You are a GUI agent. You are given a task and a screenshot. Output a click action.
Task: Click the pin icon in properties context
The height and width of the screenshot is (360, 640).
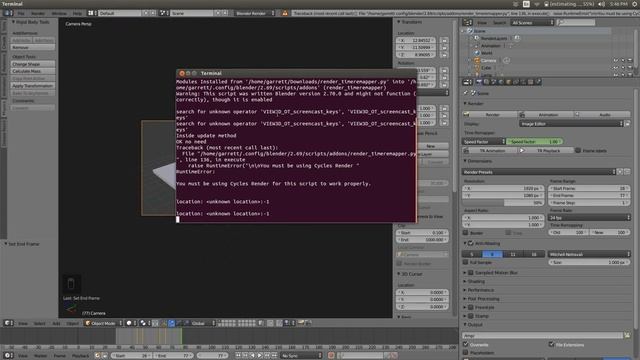coord(466,93)
